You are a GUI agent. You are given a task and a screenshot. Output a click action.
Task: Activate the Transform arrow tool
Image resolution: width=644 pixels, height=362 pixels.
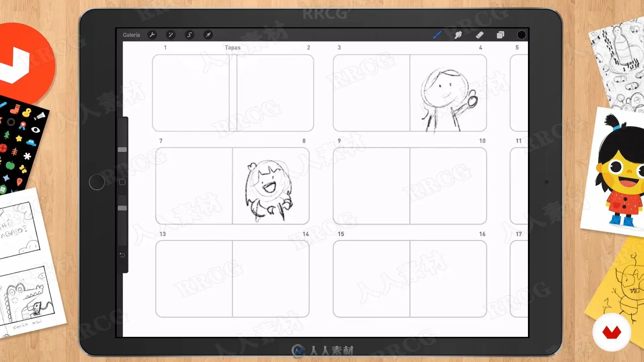(x=208, y=35)
